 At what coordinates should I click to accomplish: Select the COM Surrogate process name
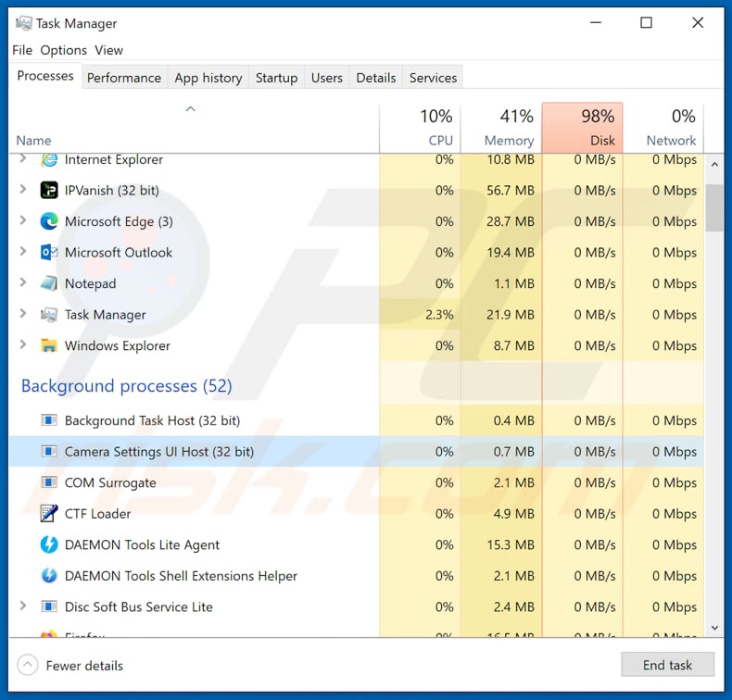pyautogui.click(x=110, y=482)
